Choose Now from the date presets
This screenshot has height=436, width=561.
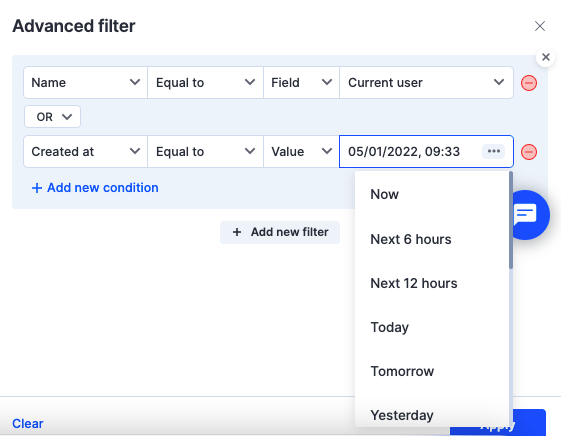(432, 195)
